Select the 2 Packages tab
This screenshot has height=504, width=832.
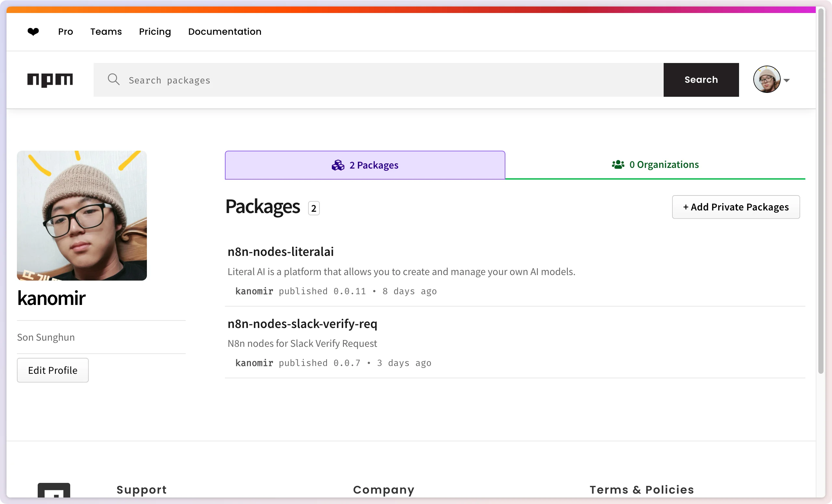365,165
